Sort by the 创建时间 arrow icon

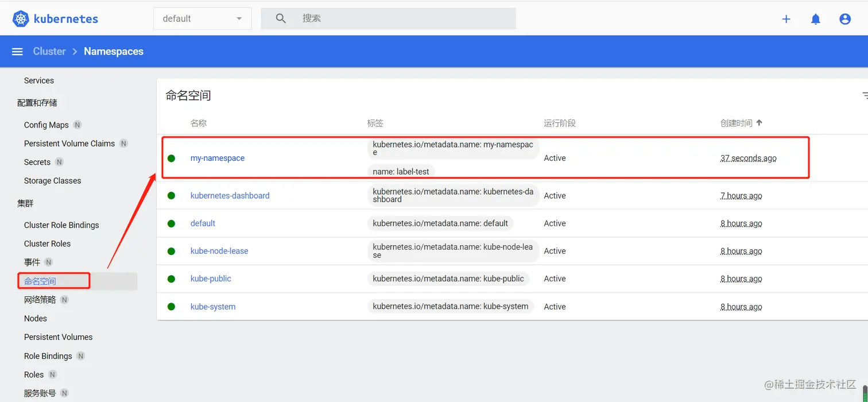(759, 123)
